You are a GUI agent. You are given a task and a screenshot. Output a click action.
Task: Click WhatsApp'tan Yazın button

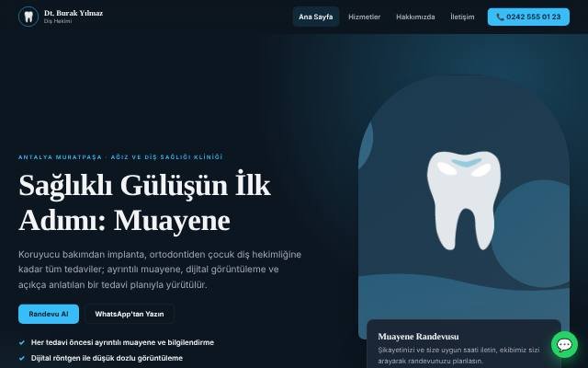[x=130, y=314]
